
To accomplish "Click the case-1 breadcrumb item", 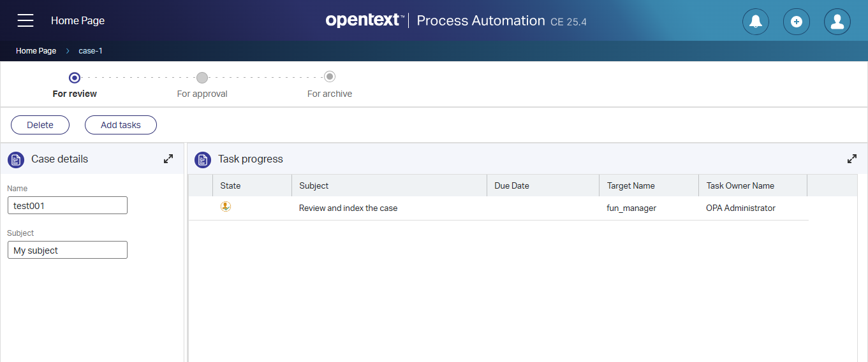I will pyautogui.click(x=91, y=51).
